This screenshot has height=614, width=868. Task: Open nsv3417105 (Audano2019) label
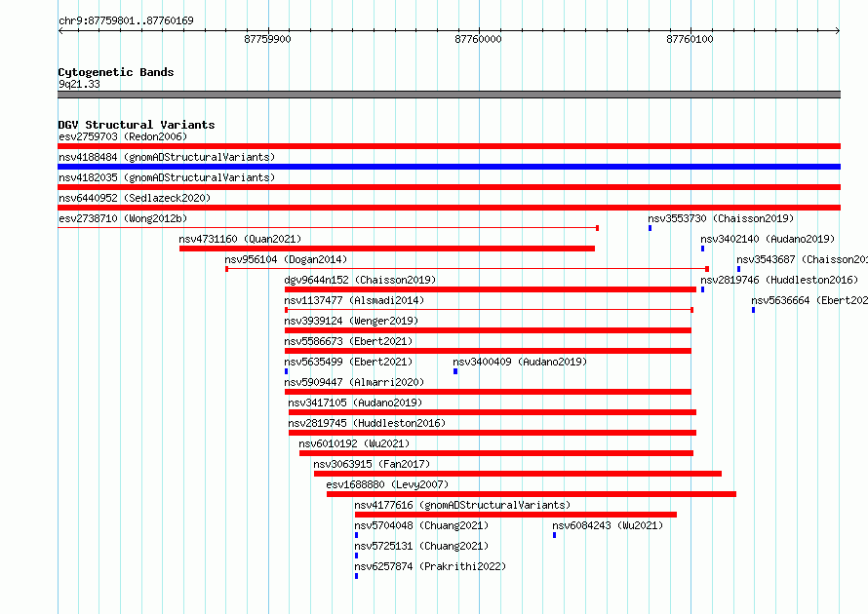pyautogui.click(x=355, y=403)
